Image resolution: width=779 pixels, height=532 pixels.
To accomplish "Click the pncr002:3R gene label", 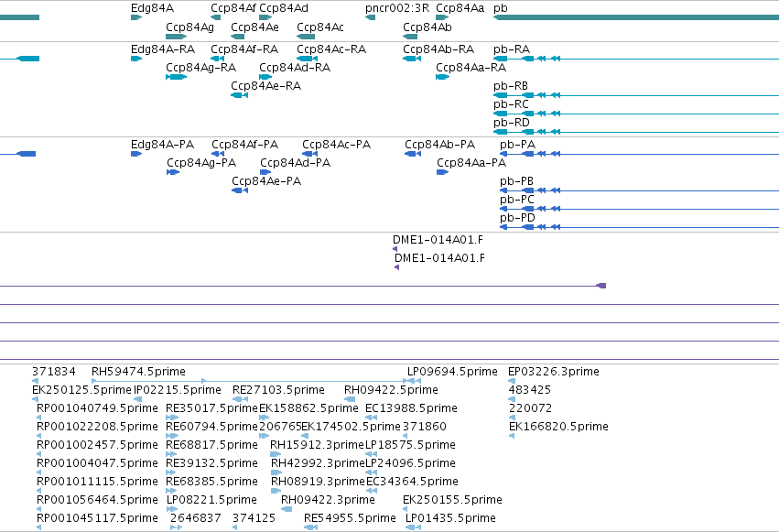I will (x=397, y=8).
